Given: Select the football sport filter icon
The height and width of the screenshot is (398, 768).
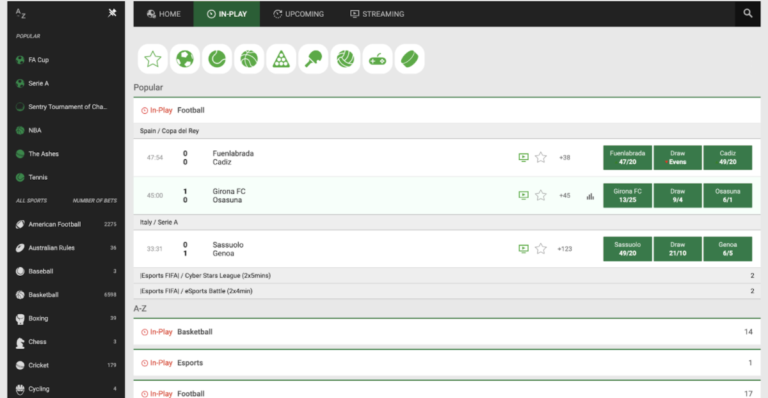Looking at the screenshot, I should tap(185, 59).
